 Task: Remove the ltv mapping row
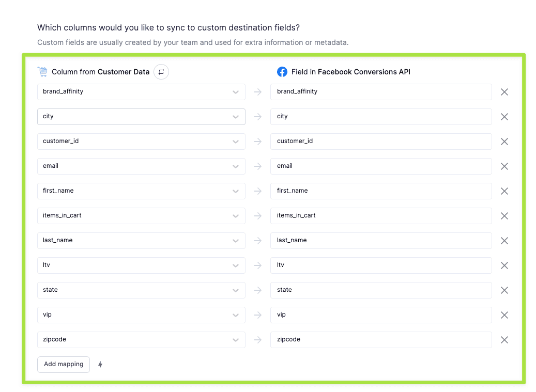504,265
